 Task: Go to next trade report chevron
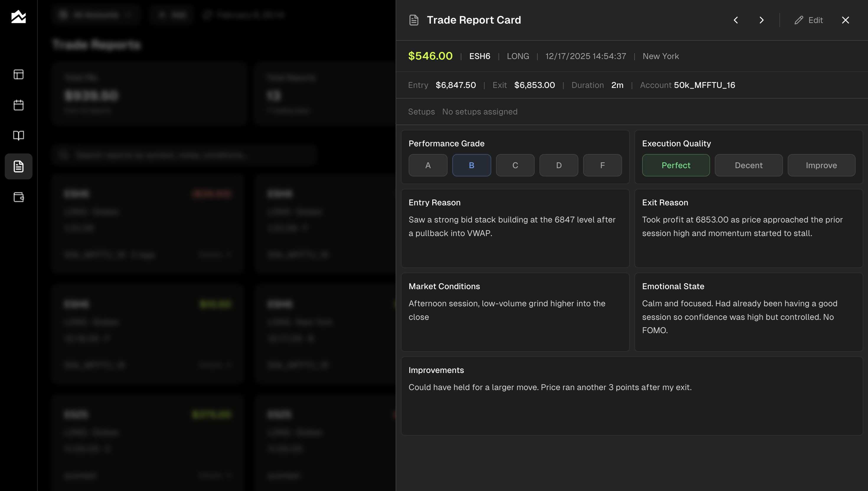761,20
